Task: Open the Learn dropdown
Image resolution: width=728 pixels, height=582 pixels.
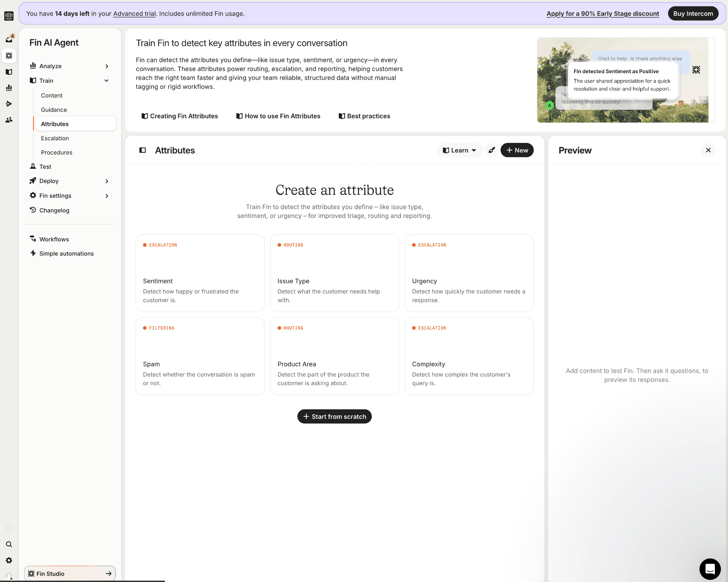Action: click(x=459, y=150)
